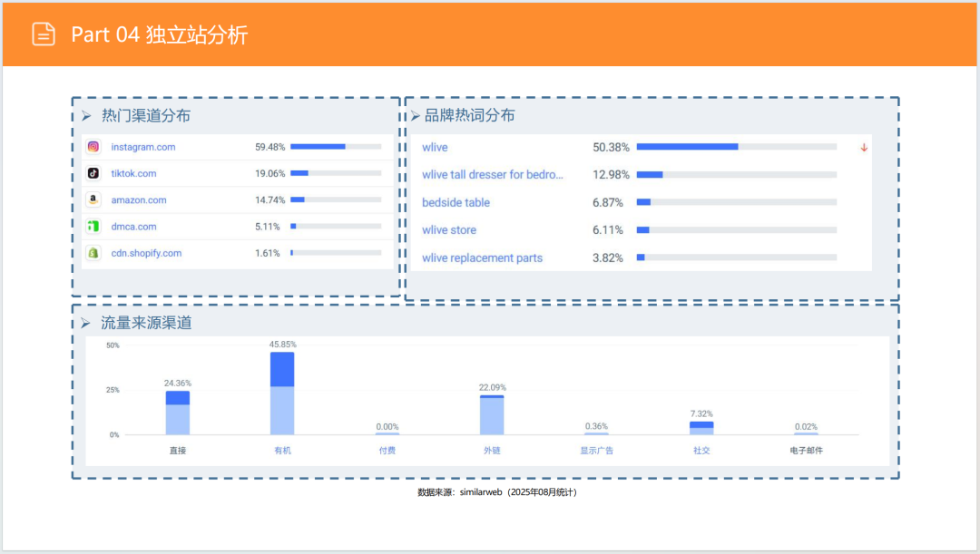Select wlive tall dresser for bedro... keyword
Screen dimensions: 980x554
pyautogui.click(x=493, y=175)
